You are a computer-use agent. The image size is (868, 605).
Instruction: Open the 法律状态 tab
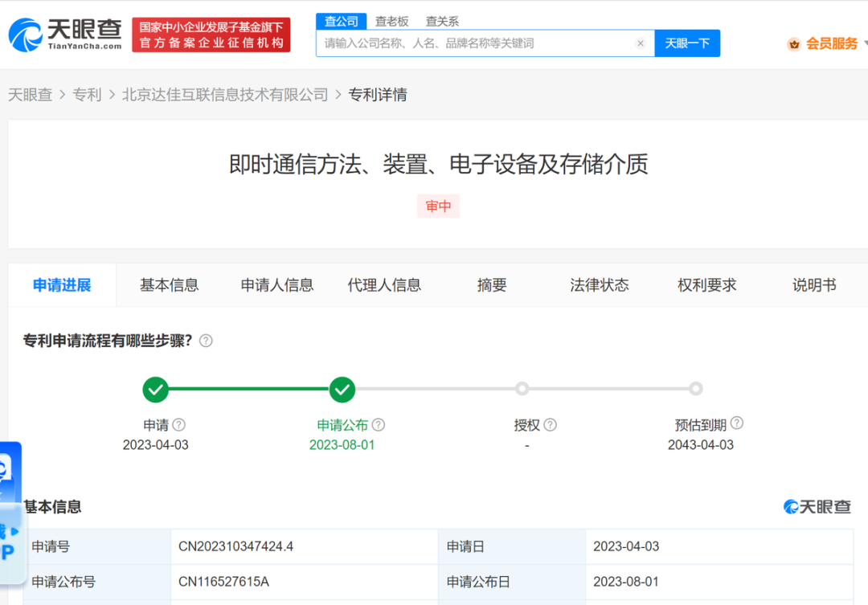tap(599, 284)
